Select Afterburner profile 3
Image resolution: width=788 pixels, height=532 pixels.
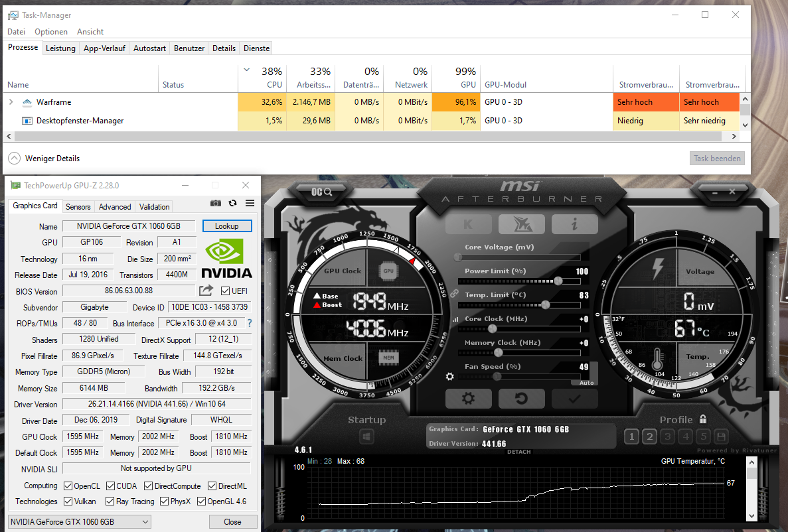pos(668,436)
